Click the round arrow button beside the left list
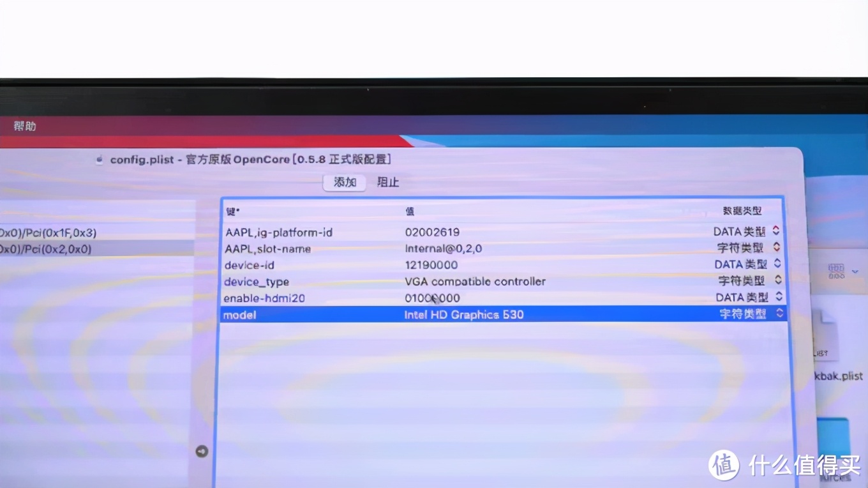The height and width of the screenshot is (488, 868). 202,451
